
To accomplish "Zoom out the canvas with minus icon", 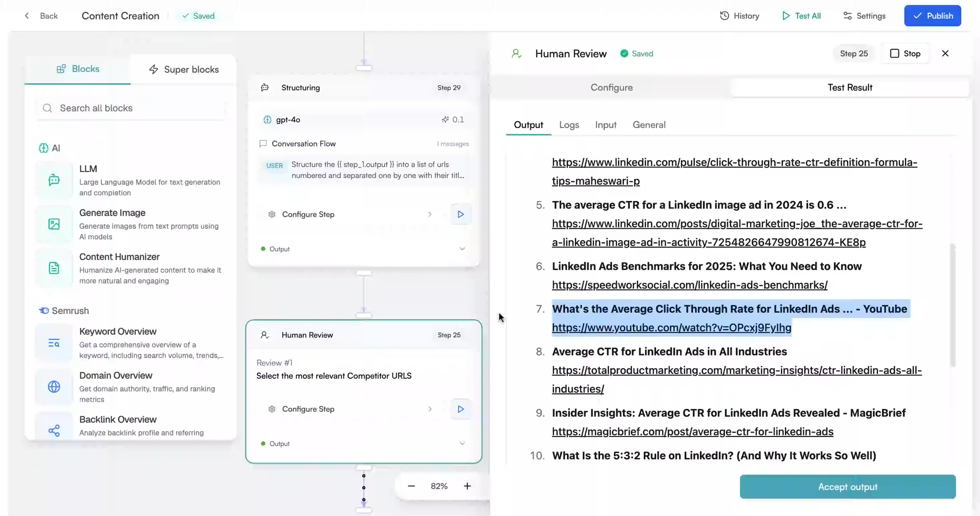I will 411,486.
